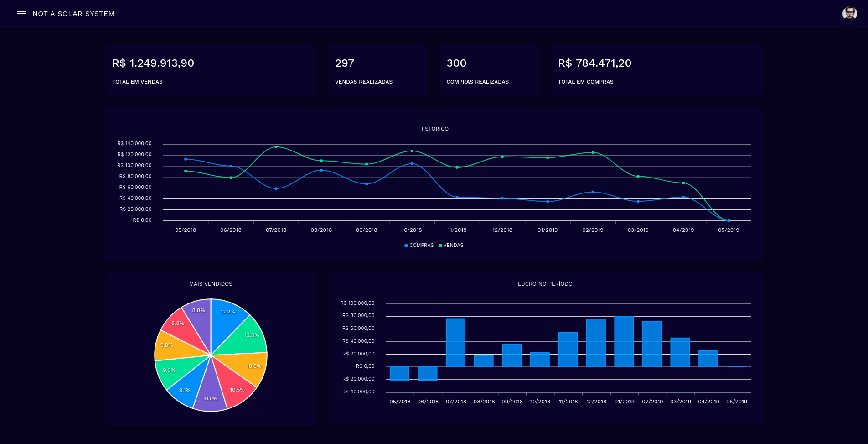
Task: Click the 10/2018 profit bar
Action: [x=540, y=359]
